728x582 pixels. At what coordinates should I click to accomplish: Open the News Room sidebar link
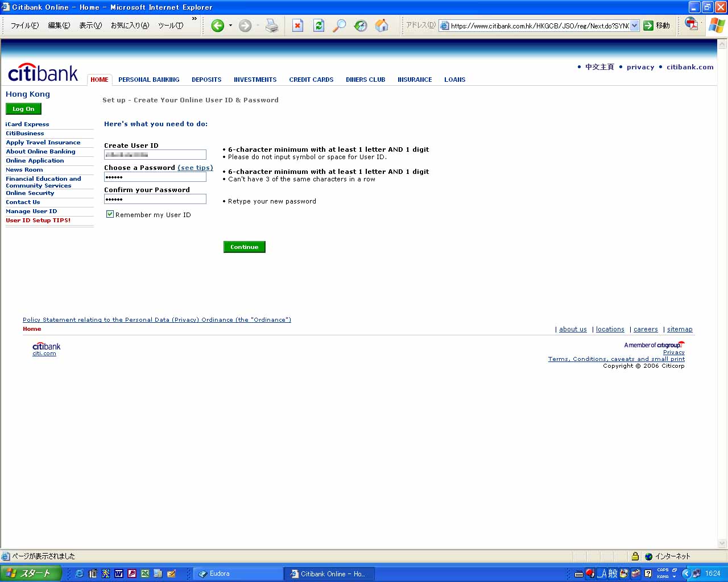(24, 169)
